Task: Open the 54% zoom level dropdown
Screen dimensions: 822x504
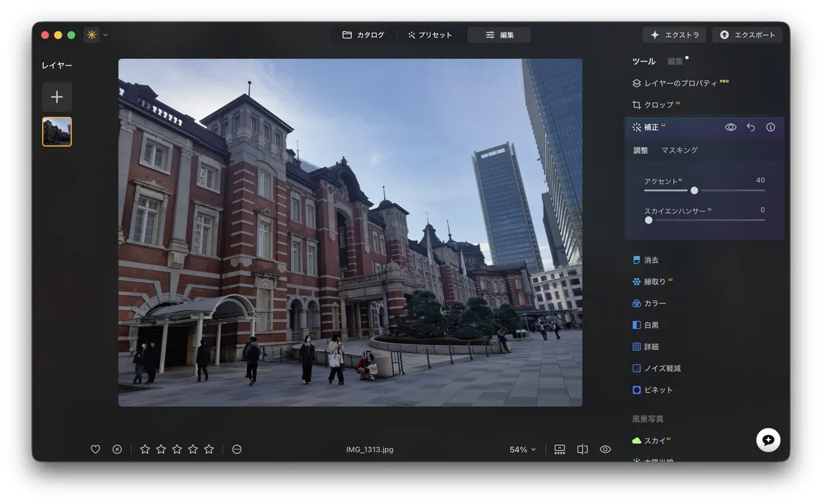Action: click(x=523, y=450)
